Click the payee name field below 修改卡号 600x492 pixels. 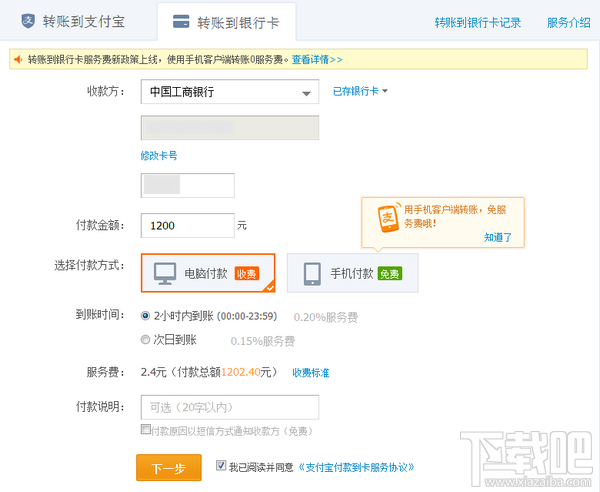[x=188, y=185]
